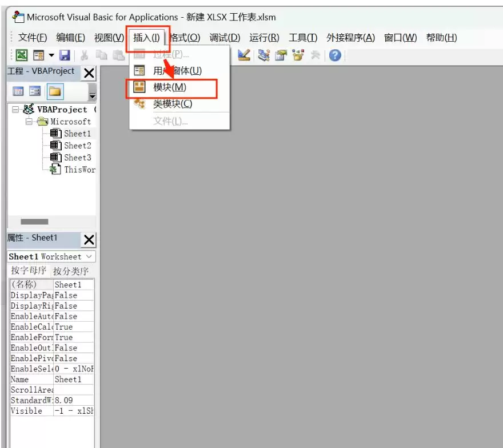Open the 视图(V) menu
The height and width of the screenshot is (448, 503).
109,38
